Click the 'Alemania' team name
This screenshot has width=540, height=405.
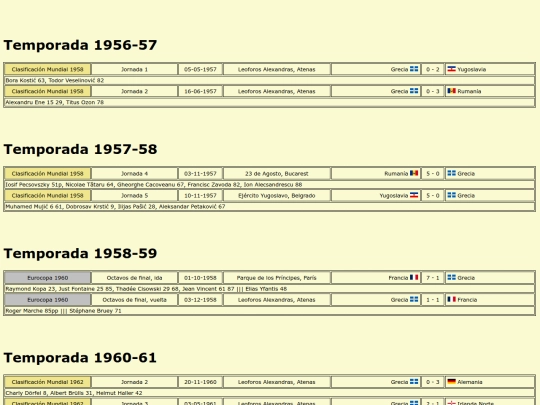tap(470, 382)
